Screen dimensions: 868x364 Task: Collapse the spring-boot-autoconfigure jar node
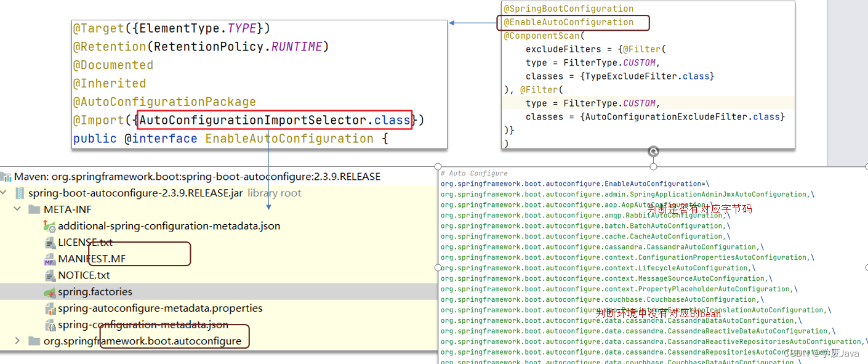[4, 193]
